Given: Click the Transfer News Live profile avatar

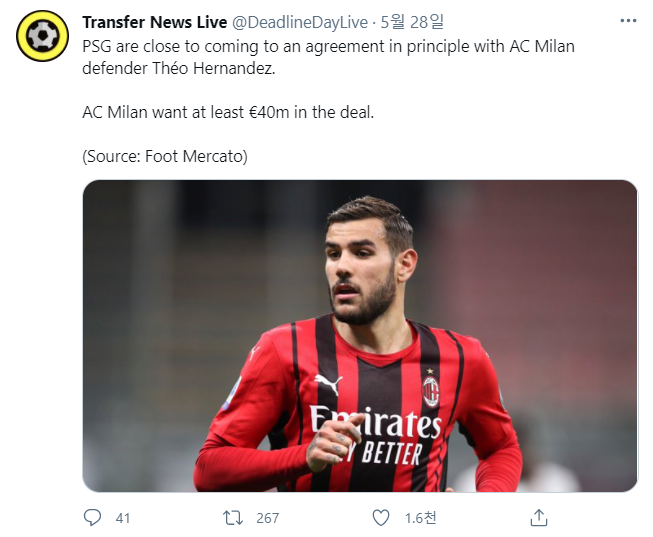Looking at the screenshot, I should [42, 36].
